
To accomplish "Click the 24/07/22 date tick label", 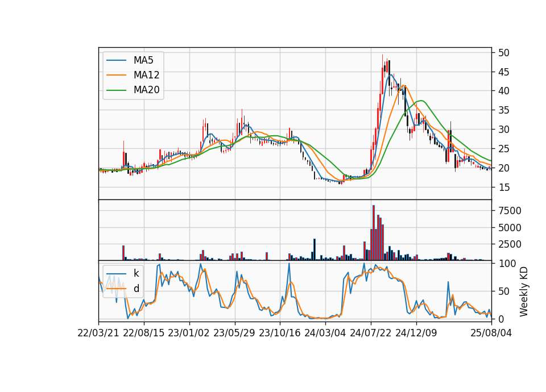I will click(370, 333).
